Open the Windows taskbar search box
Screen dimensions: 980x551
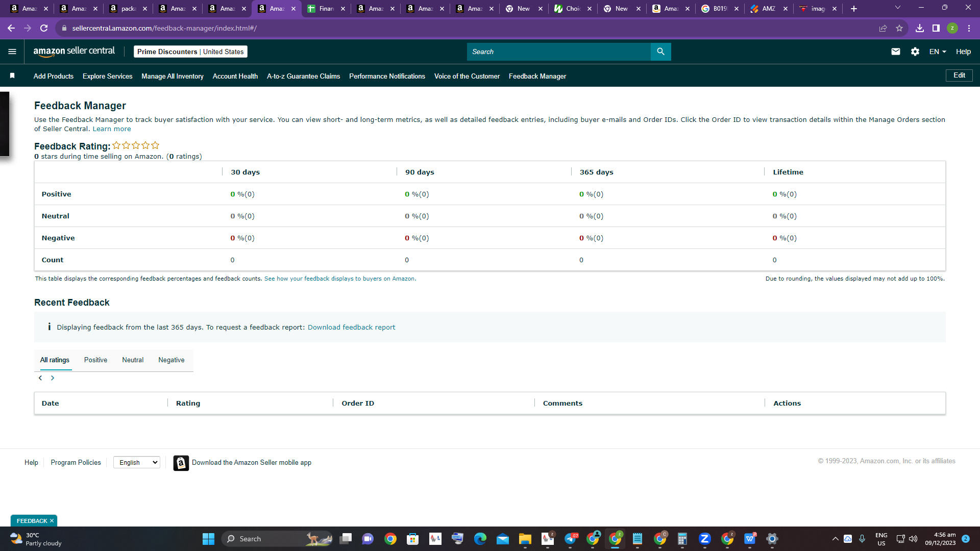[x=278, y=539]
